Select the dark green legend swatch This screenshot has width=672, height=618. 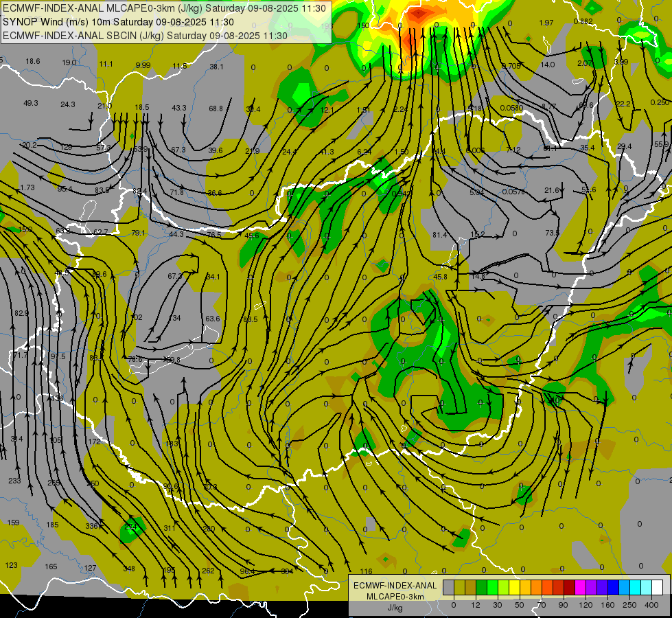click(482, 588)
